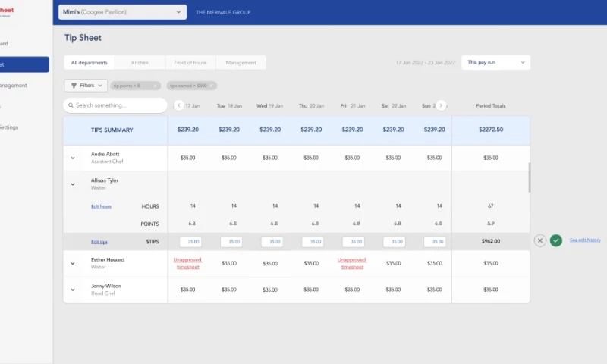Switch to the Kitchen department tab

point(140,63)
